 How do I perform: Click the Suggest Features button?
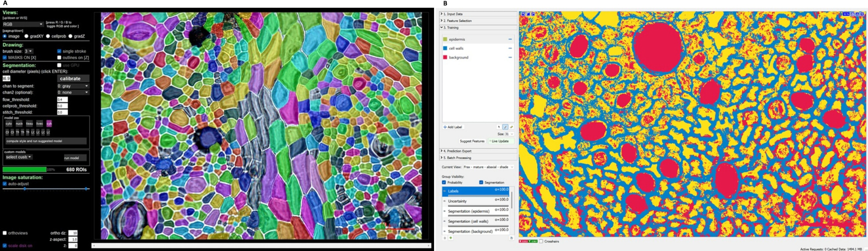pos(472,141)
